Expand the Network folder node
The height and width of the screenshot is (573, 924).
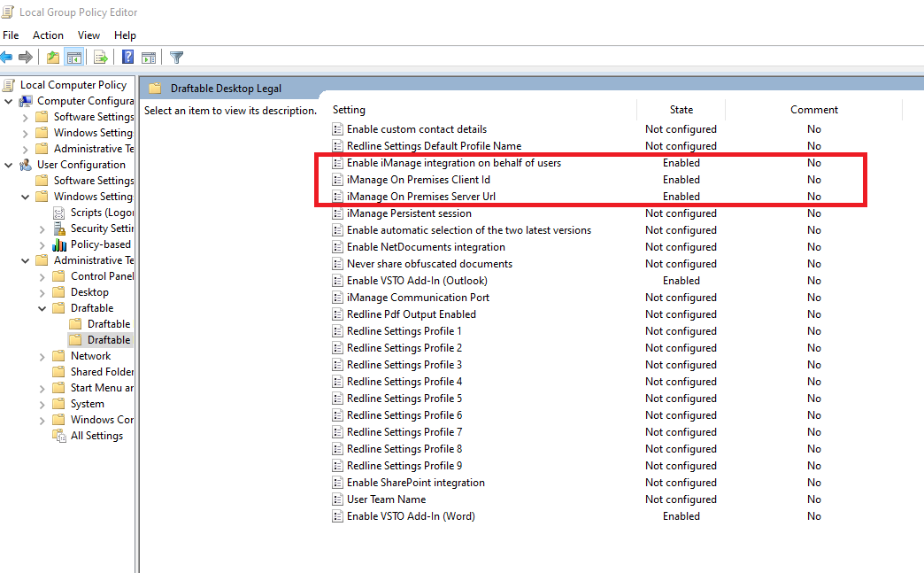42,357
